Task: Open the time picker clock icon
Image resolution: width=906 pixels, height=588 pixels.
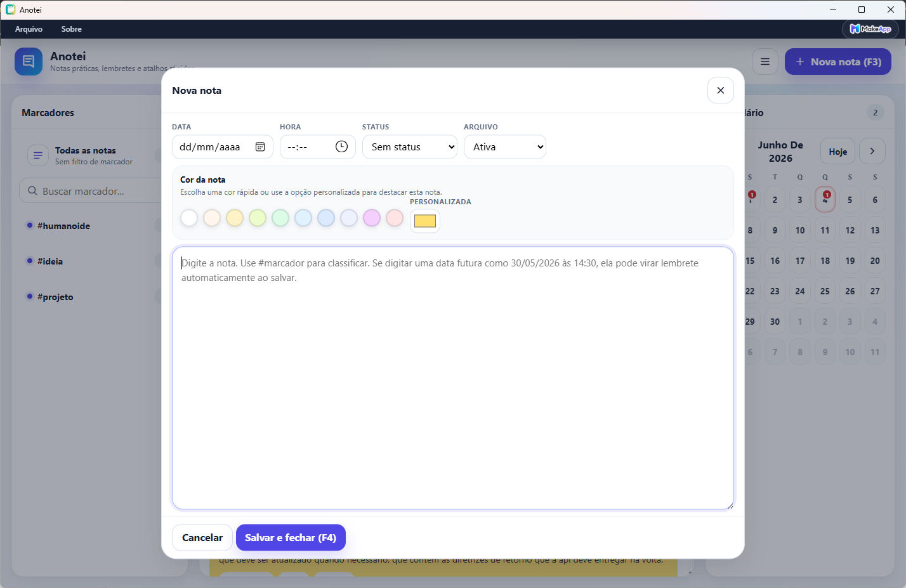Action: (x=341, y=147)
